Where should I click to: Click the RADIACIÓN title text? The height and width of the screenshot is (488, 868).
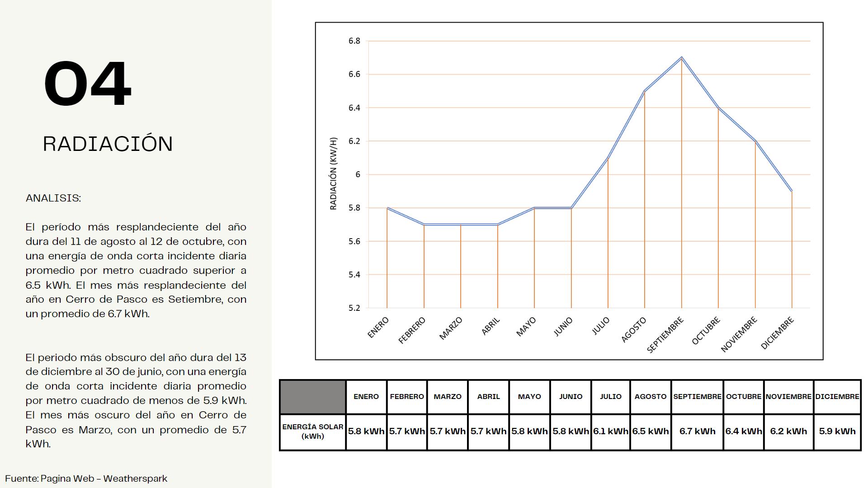(108, 144)
